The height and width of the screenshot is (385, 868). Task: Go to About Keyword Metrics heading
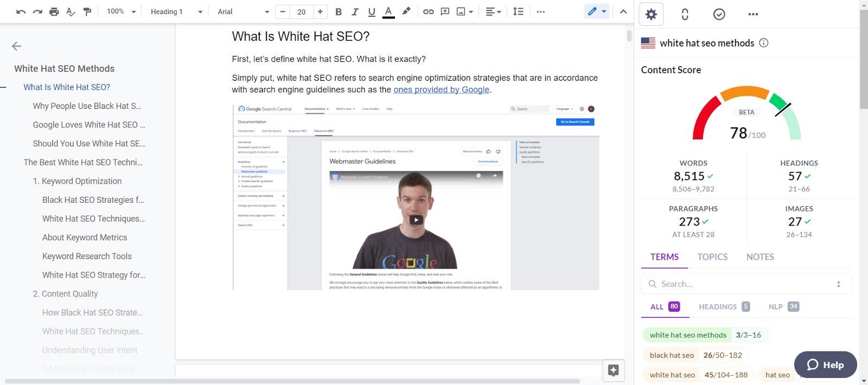coord(85,238)
